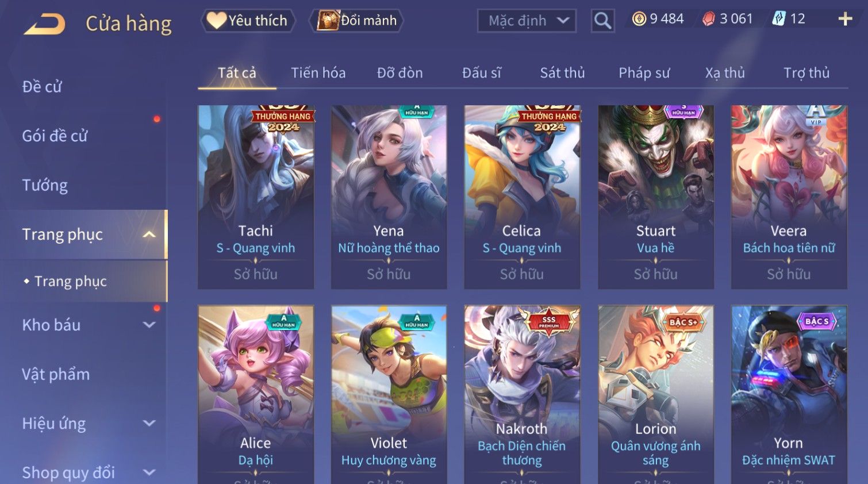868x484 pixels.
Task: Open the Veera Bách hoa tiên nữ card
Action: [x=789, y=197]
